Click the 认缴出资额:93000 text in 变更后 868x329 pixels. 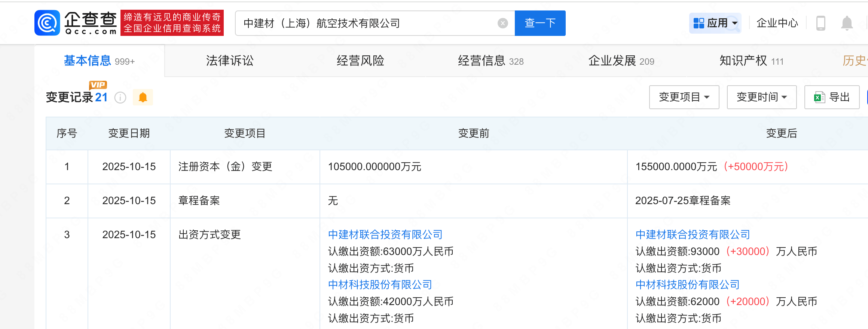coord(678,251)
